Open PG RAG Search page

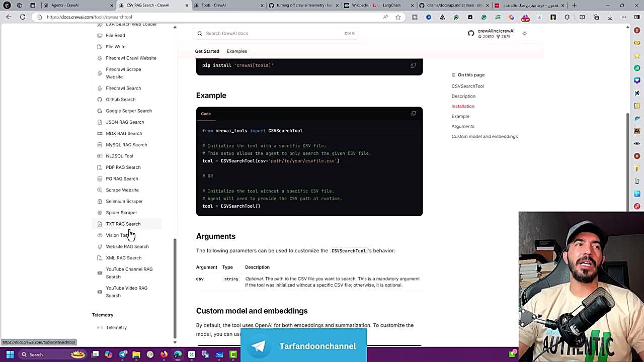point(122,178)
